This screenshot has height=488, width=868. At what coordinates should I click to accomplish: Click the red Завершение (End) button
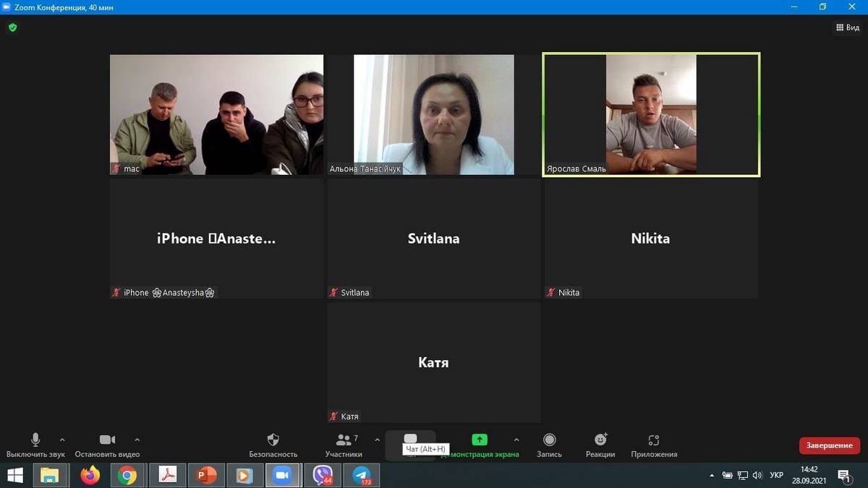pyautogui.click(x=829, y=445)
